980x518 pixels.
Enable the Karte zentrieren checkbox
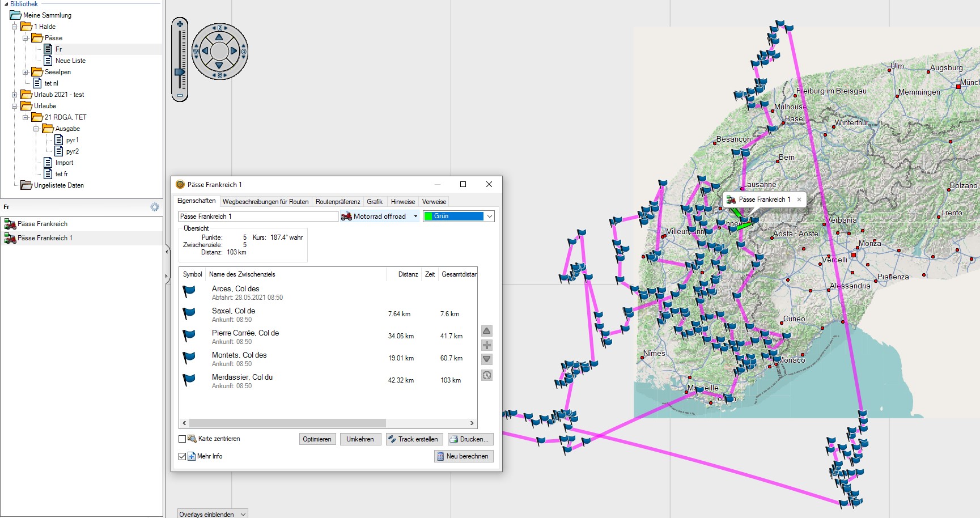click(x=183, y=439)
